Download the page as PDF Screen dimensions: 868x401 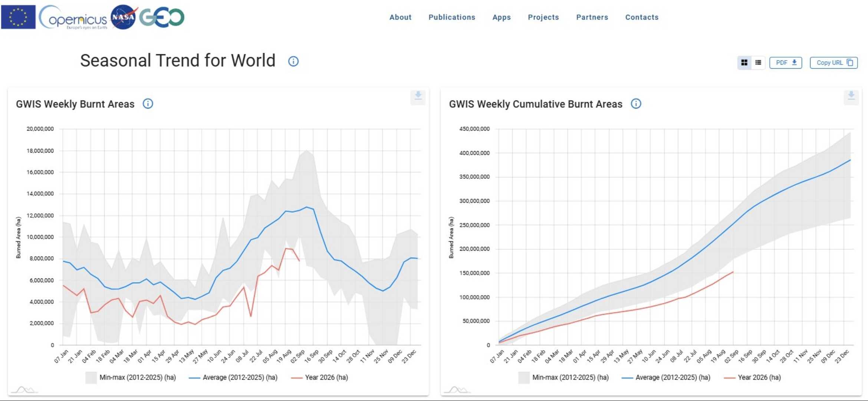coord(786,63)
